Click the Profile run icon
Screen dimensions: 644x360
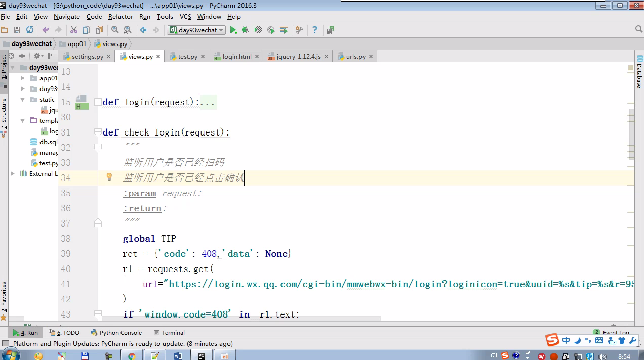pos(271,30)
